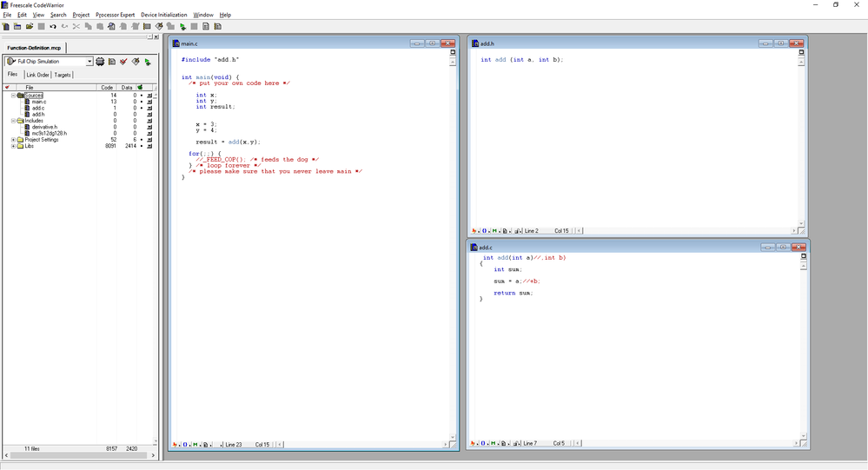Open the Help menu
868x470 pixels.
coord(225,15)
